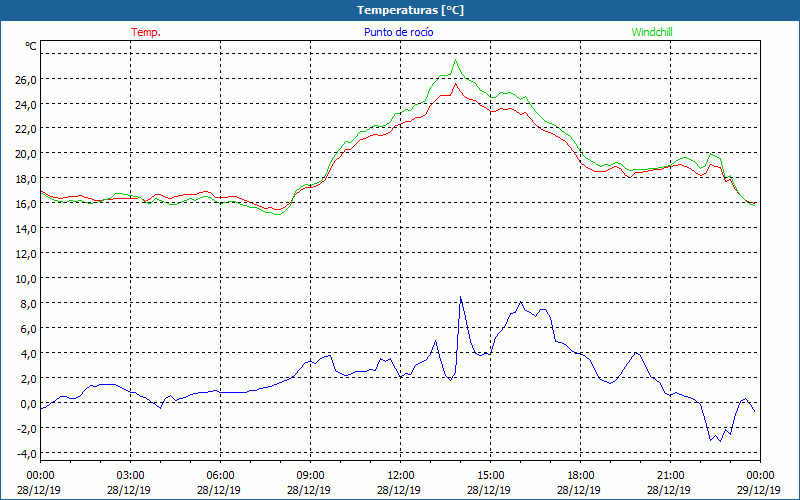This screenshot has width=800, height=500.
Task: Click the 8,0 y-axis value
Action: pos(28,304)
